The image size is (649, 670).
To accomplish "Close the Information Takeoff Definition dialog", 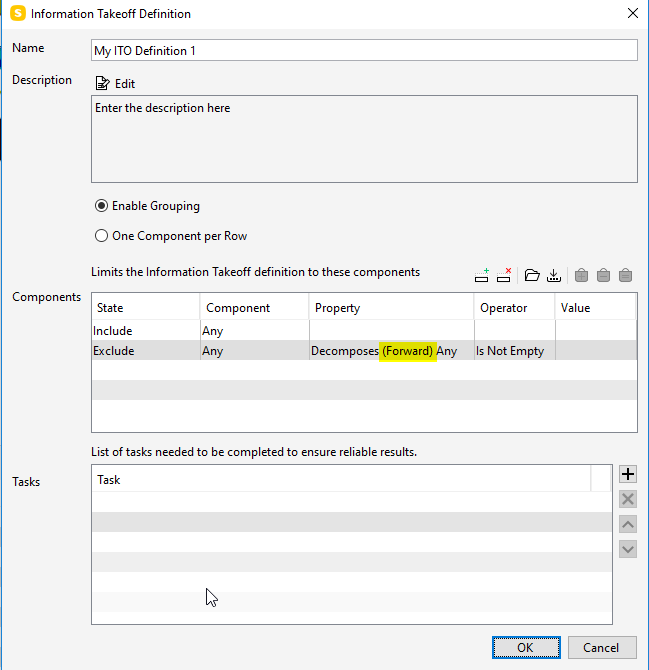I will pyautogui.click(x=633, y=13).
